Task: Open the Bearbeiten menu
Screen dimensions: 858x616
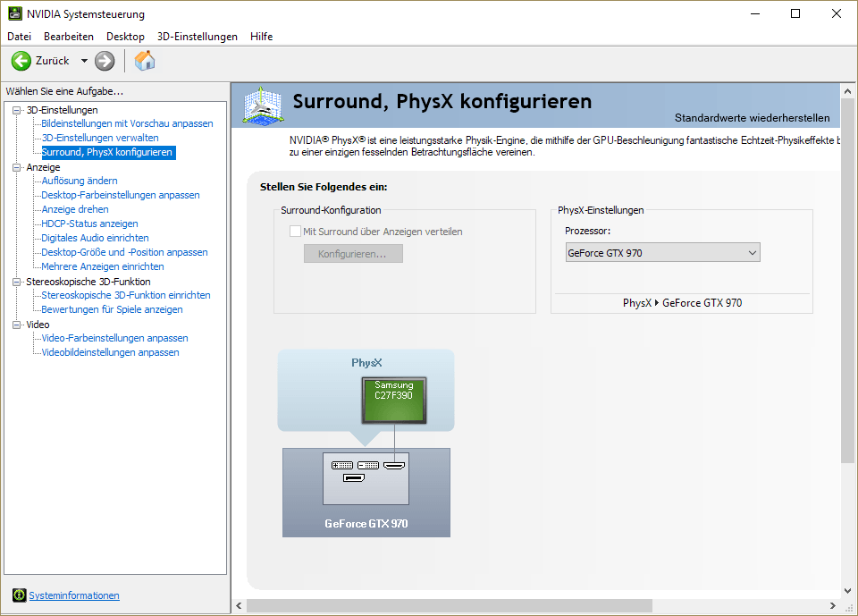Action: pyautogui.click(x=69, y=36)
